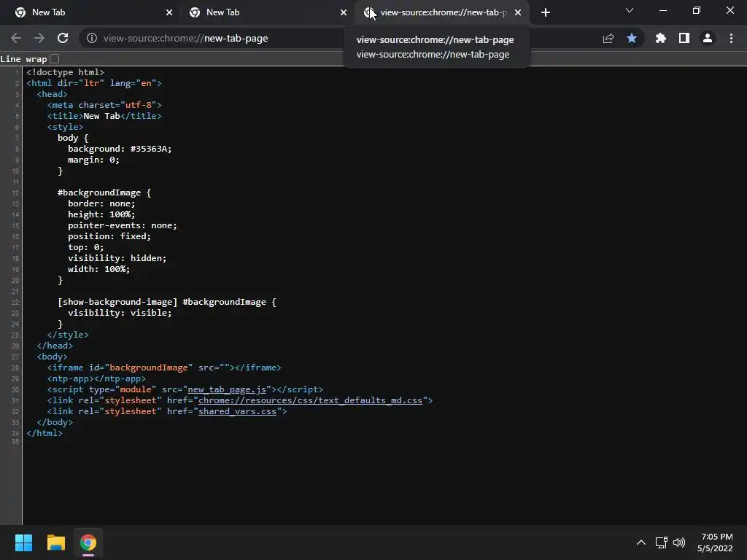Open the new_tab_page.js link
Image resolution: width=747 pixels, height=560 pixels.
point(227,389)
